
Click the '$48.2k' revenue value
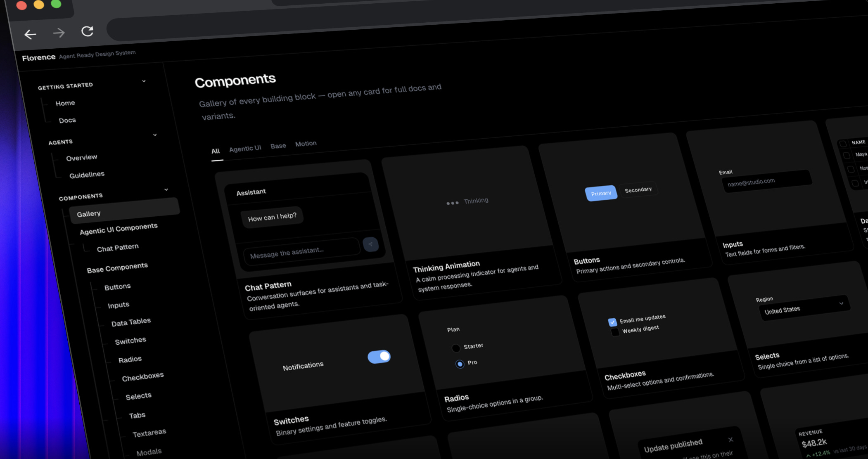[x=814, y=443]
